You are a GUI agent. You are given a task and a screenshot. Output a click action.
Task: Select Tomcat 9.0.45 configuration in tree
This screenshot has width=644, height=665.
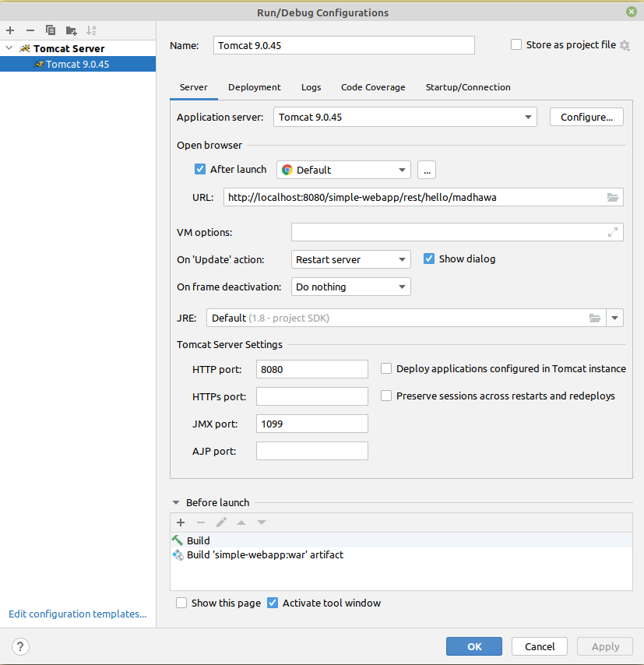[x=78, y=64]
